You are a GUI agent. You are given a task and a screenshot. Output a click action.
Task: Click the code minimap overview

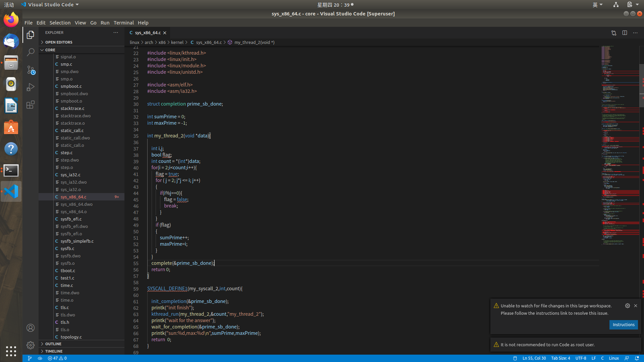[620, 146]
